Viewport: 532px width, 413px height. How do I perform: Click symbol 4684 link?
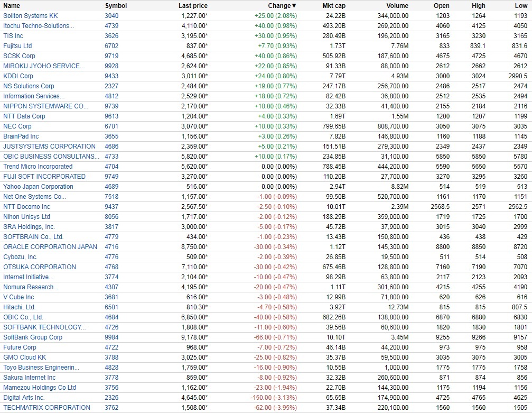[111, 317]
